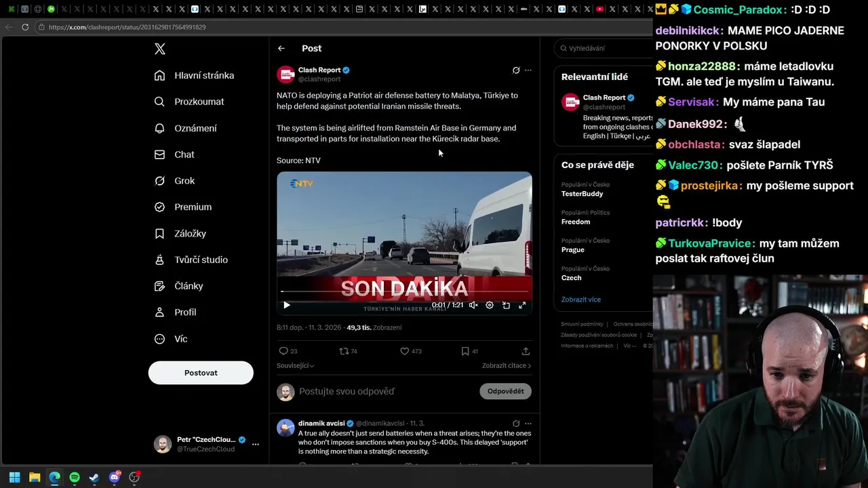Open Hlavní stránka from sidebar
Image resolution: width=868 pixels, height=488 pixels.
pos(195,75)
